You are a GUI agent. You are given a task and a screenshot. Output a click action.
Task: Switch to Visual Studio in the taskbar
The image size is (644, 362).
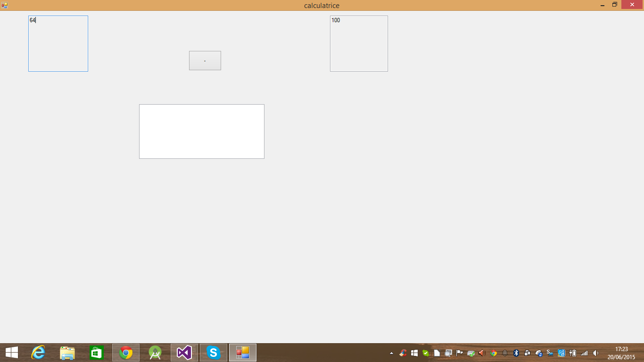184,353
